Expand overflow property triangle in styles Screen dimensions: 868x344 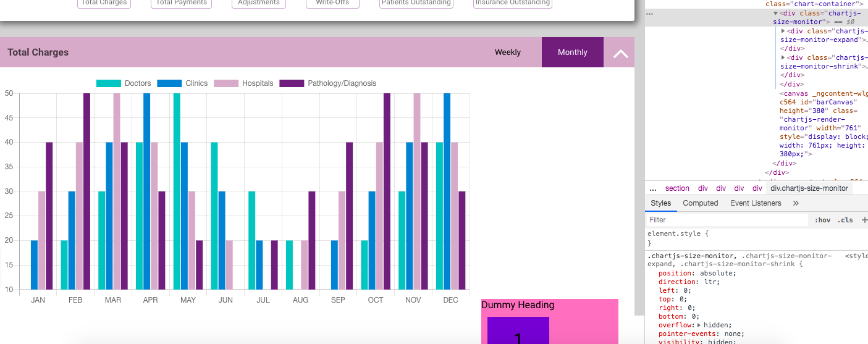pyautogui.click(x=699, y=325)
